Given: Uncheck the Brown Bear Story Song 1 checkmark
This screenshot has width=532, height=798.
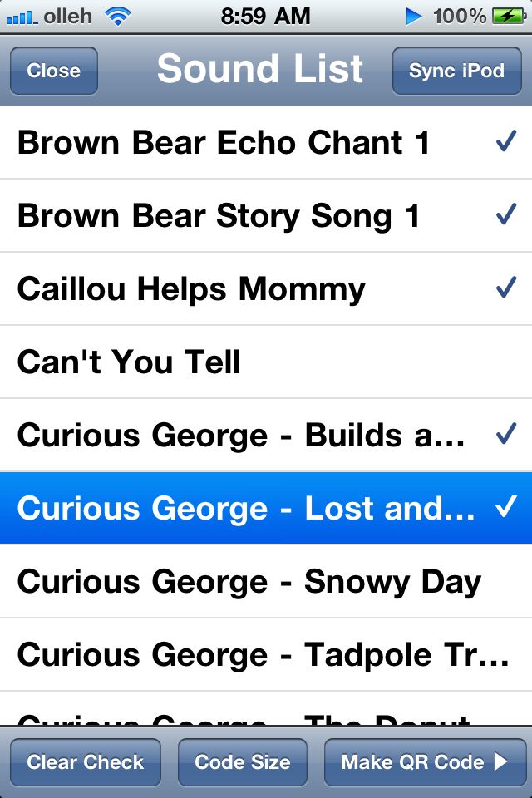Looking at the screenshot, I should pyautogui.click(x=506, y=214).
